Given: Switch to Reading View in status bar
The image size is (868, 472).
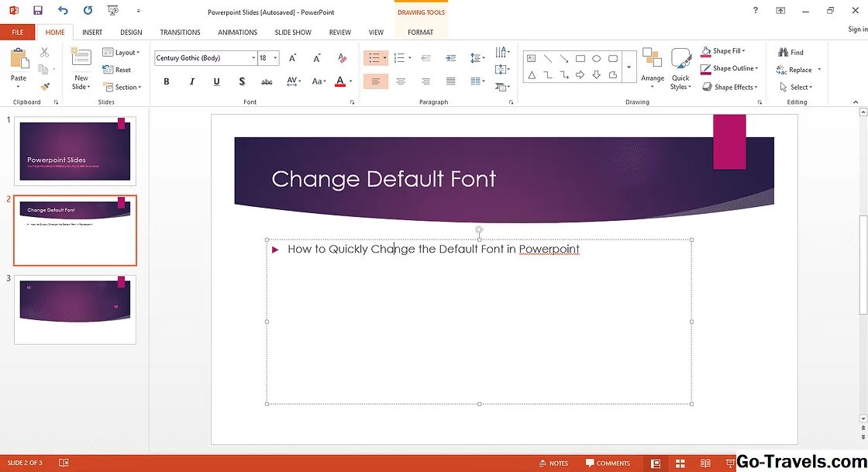Looking at the screenshot, I should point(705,463).
